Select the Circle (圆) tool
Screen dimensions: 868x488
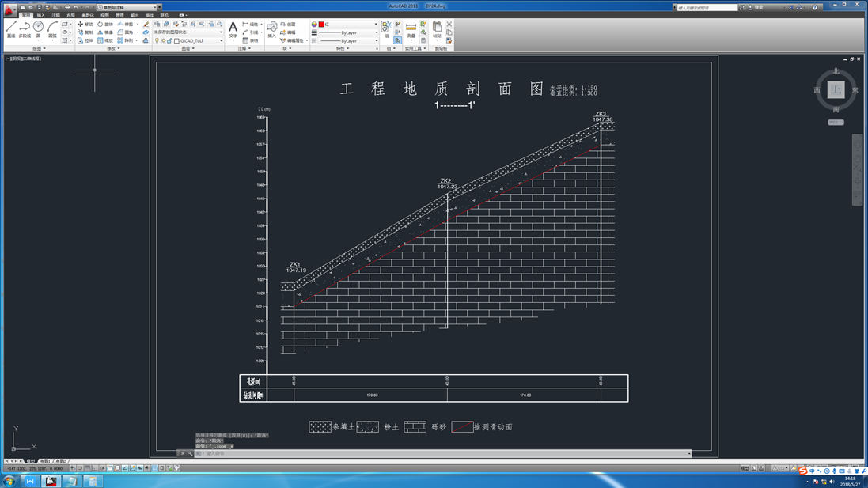coord(38,28)
